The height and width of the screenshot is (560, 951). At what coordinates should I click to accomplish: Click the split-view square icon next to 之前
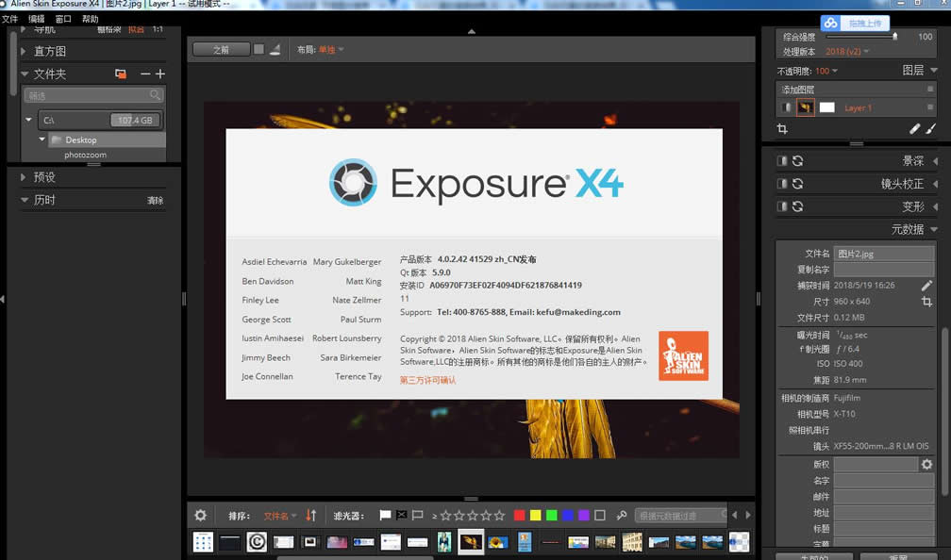pyautogui.click(x=259, y=49)
